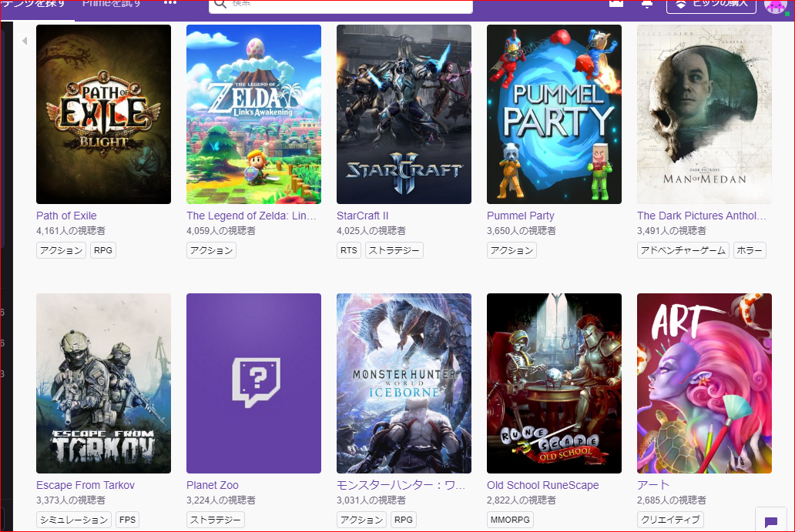The width and height of the screenshot is (795, 532).
Task: Select the FPS tag under Escape From Tarkov
Action: [x=128, y=520]
